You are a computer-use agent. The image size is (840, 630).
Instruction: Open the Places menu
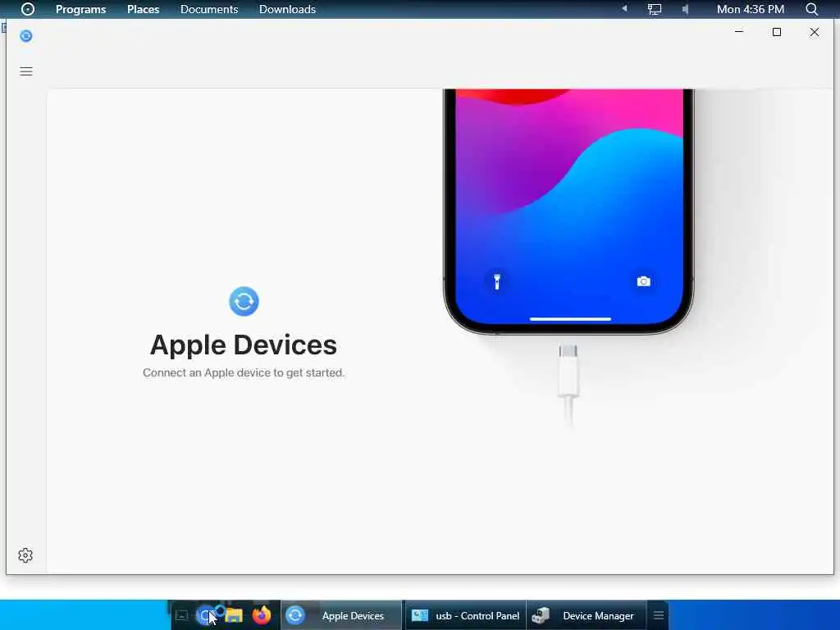coord(143,9)
